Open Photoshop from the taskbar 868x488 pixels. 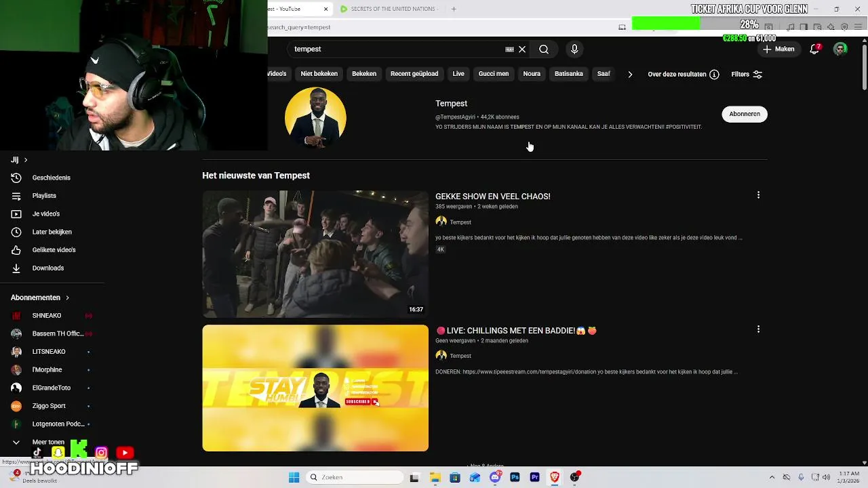(x=515, y=478)
